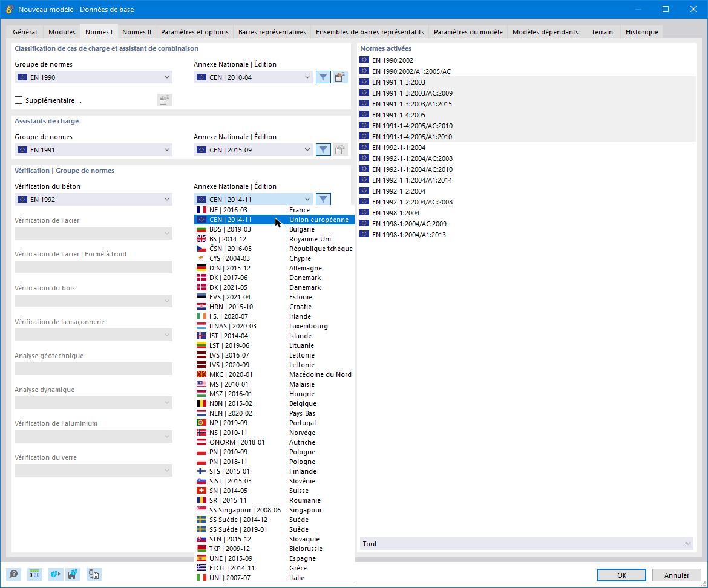
Task: Select DIN | 2015-12 Allemagne option
Action: [274, 268]
